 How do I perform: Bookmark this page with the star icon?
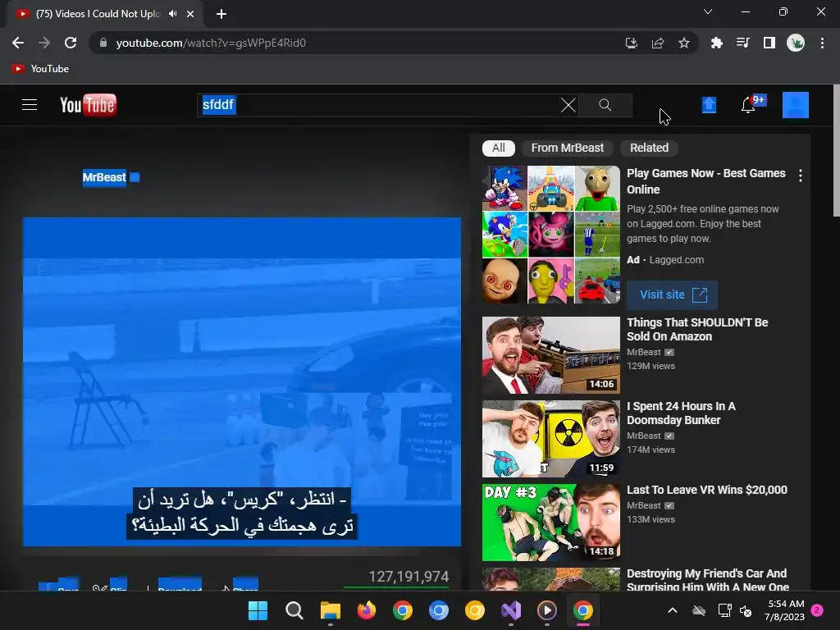[683, 43]
